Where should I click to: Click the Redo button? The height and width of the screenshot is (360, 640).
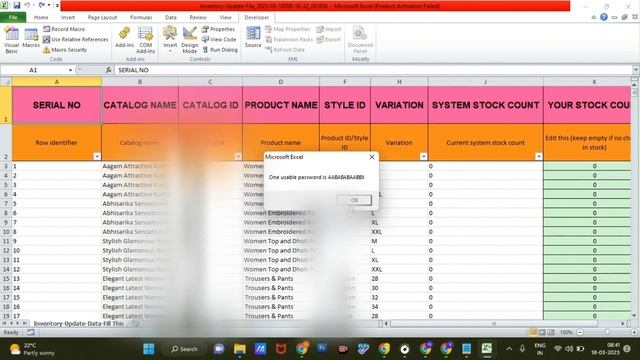(x=42, y=5)
